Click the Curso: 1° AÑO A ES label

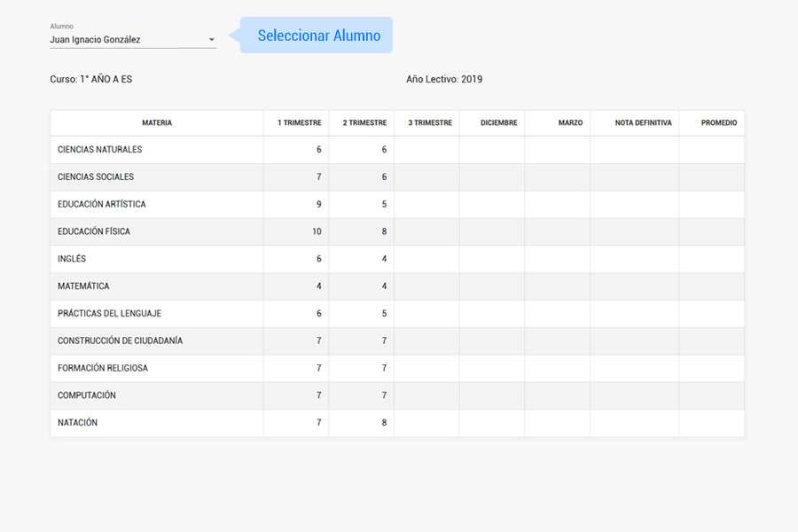[x=91, y=80]
